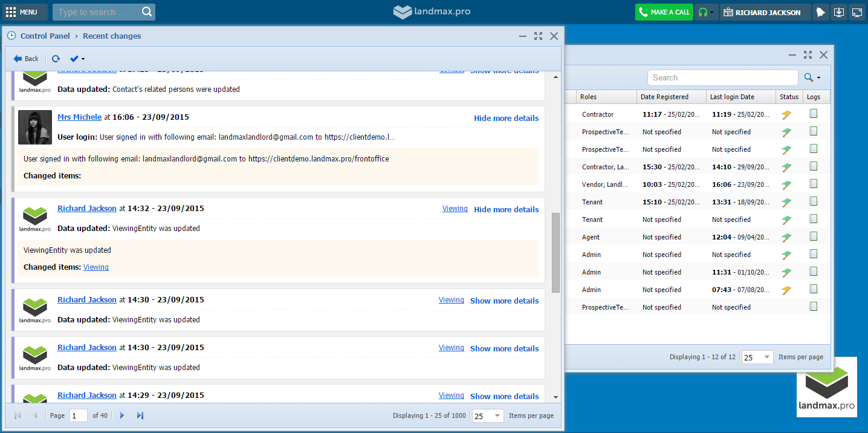Open the Logs icon for the Contractor row
This screenshot has height=433, width=868.
tap(813, 114)
